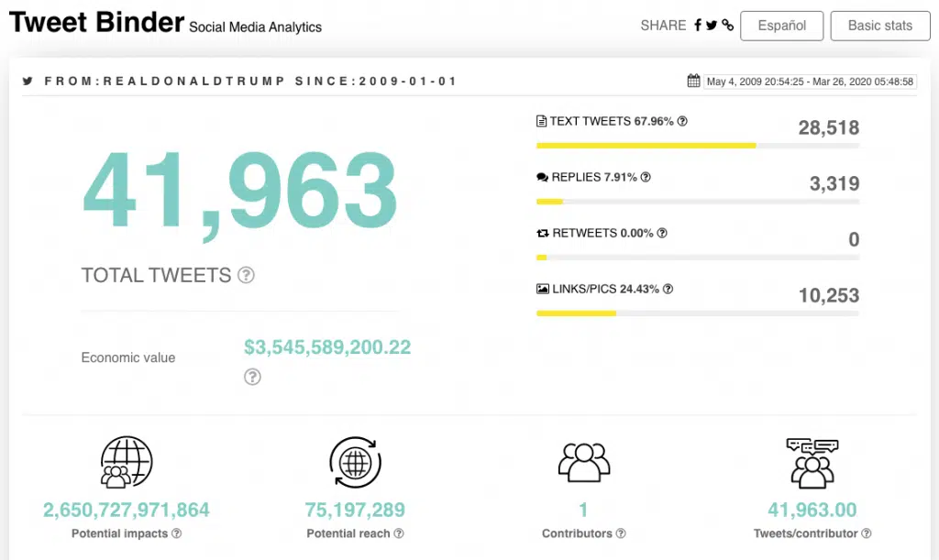This screenshot has height=560, width=939.
Task: Click the FROM:REALDONALDTRUMP search query heading
Action: 250,81
